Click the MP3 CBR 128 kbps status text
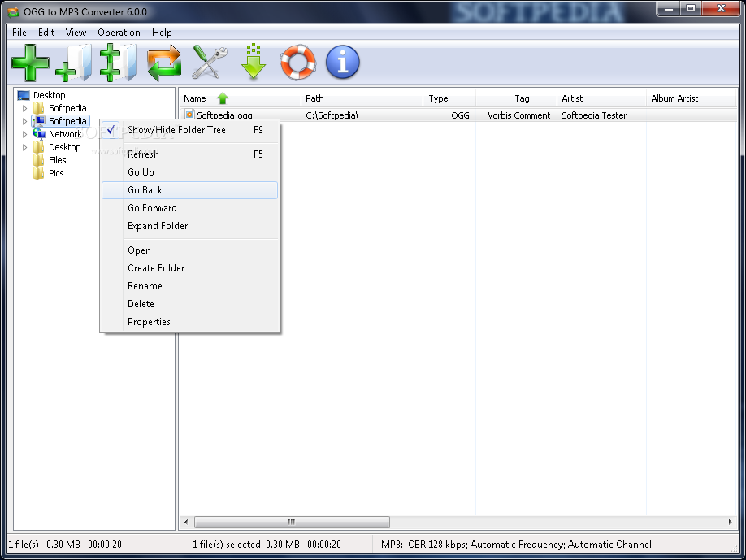The image size is (746, 560). (x=518, y=545)
